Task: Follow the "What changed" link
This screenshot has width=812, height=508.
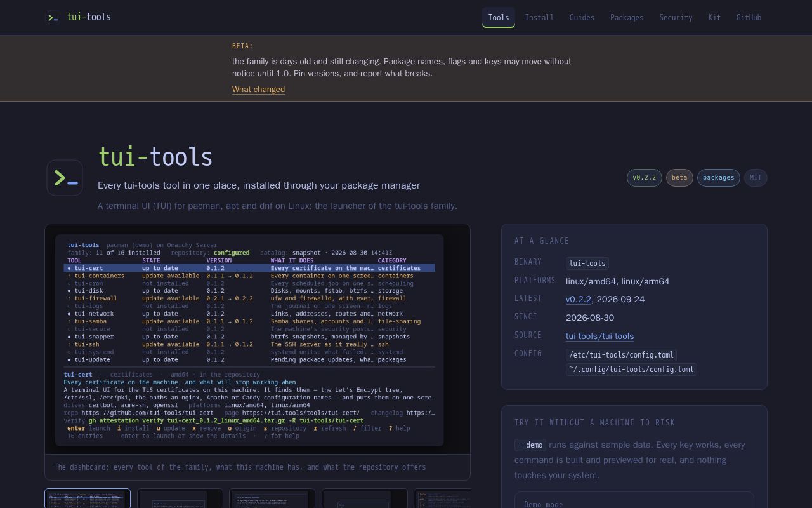Action: [x=258, y=90]
